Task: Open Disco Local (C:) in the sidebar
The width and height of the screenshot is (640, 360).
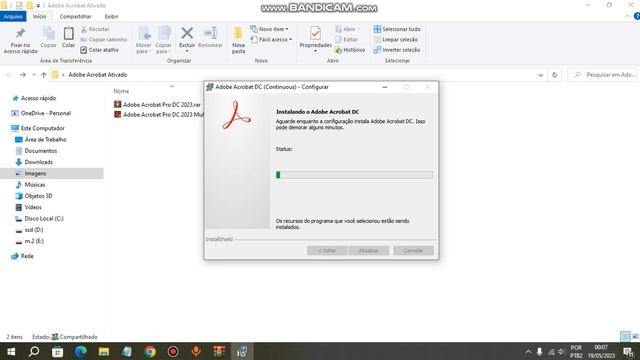Action: 40,218
